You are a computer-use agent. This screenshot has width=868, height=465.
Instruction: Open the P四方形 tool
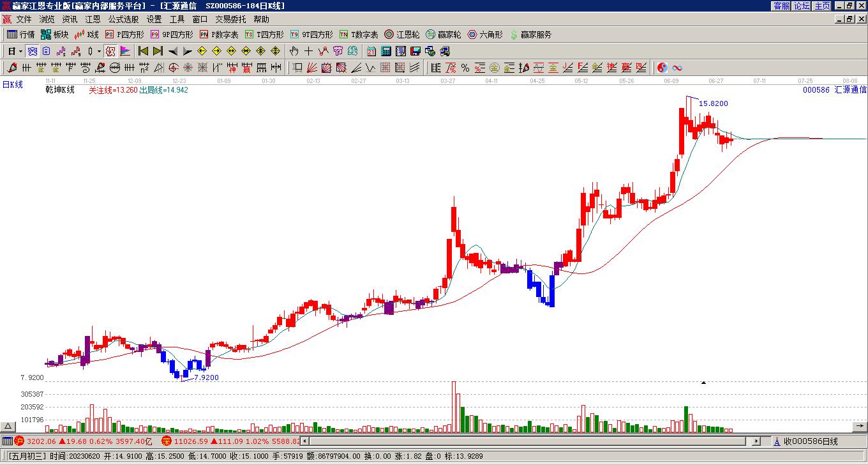point(124,34)
